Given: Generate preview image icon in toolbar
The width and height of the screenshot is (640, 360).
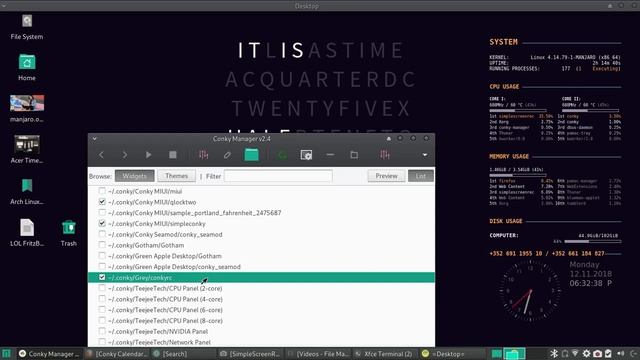Looking at the screenshot, I should click(x=306, y=155).
